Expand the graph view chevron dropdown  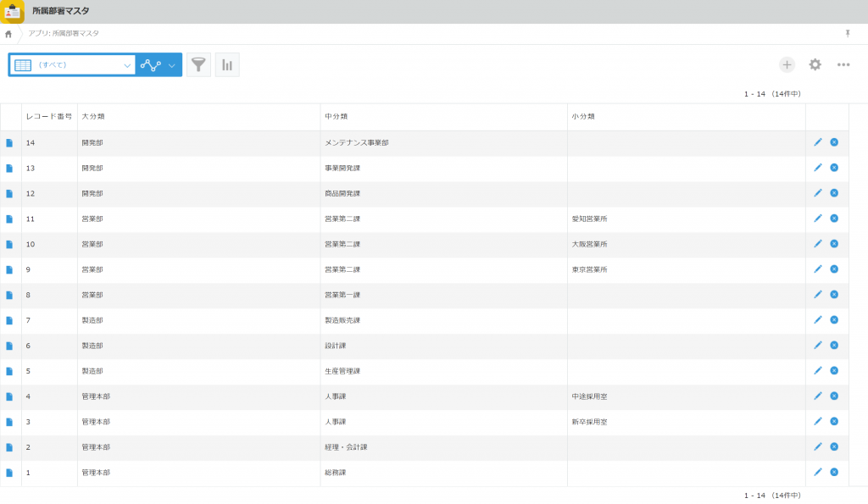pyautogui.click(x=172, y=65)
